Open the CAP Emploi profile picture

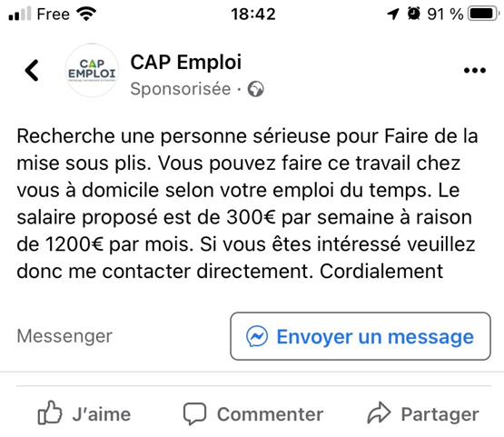92,70
